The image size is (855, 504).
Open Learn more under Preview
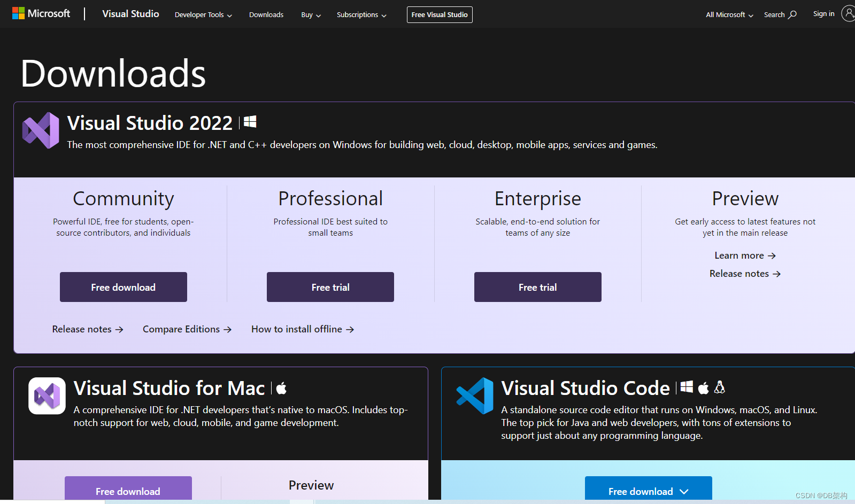pyautogui.click(x=745, y=255)
